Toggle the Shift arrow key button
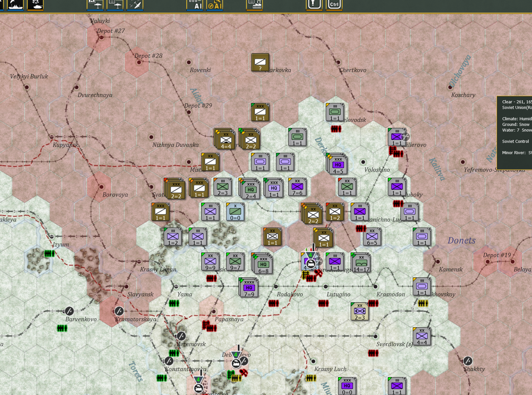This screenshot has height=395, width=532. (x=314, y=4)
